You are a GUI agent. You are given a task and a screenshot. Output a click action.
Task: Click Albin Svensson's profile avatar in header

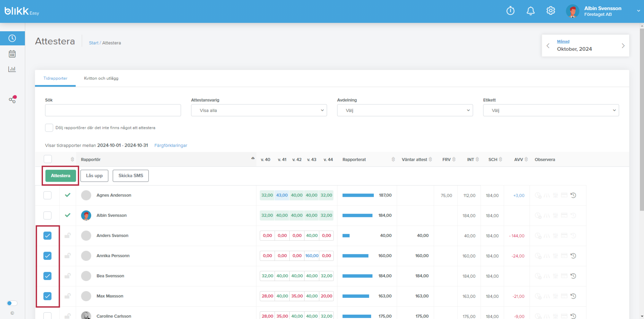coord(573,11)
